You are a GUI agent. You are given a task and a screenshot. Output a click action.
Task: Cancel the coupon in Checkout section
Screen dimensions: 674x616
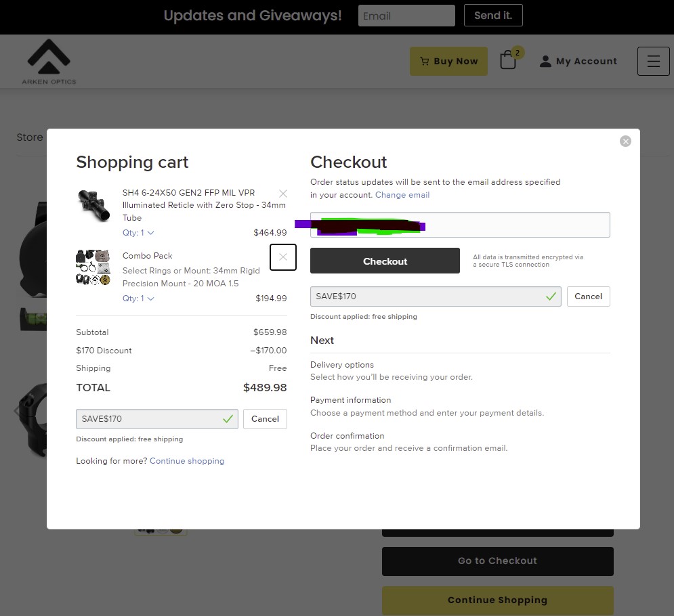coord(588,296)
